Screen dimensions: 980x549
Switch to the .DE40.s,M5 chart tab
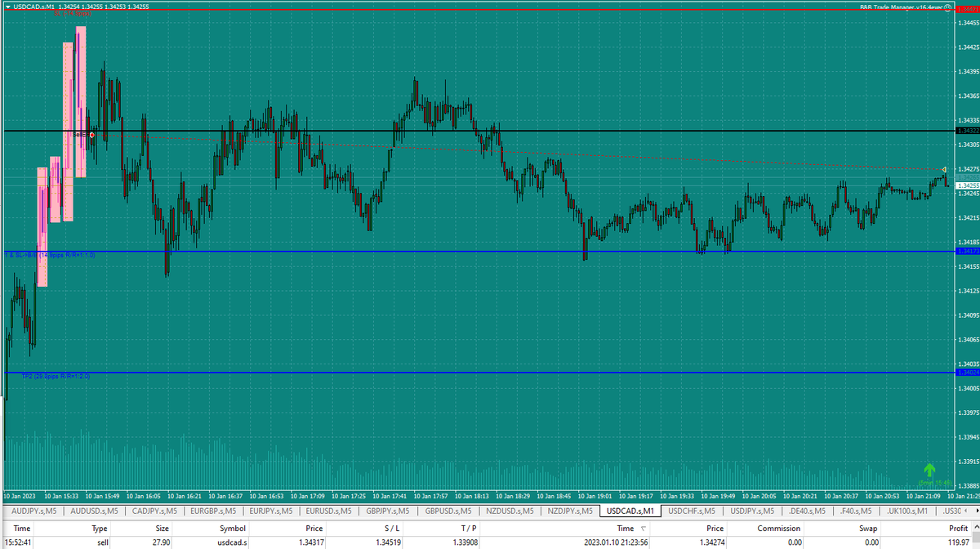[808, 511]
